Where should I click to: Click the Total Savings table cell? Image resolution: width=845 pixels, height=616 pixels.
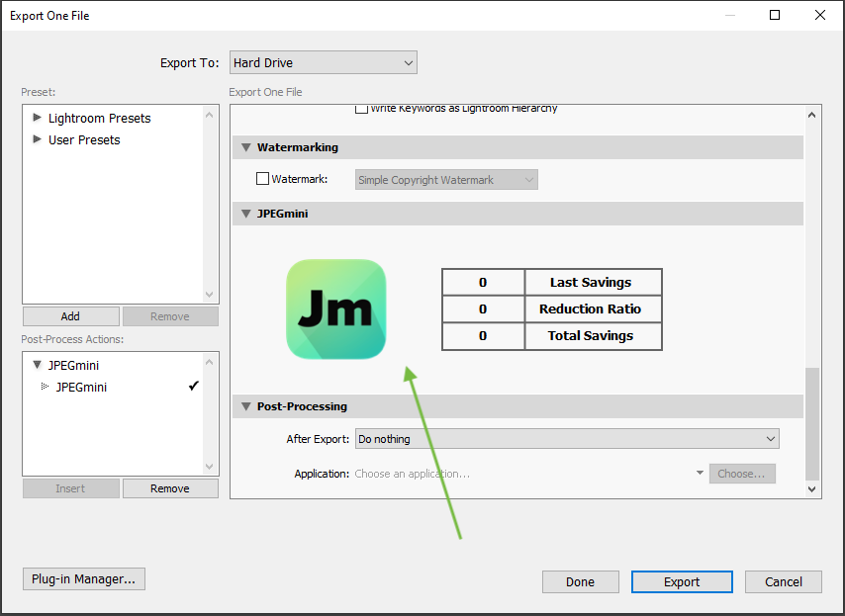593,336
